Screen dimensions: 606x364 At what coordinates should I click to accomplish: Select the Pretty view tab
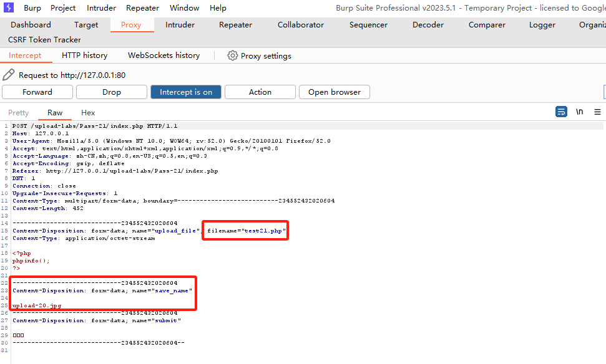click(19, 113)
